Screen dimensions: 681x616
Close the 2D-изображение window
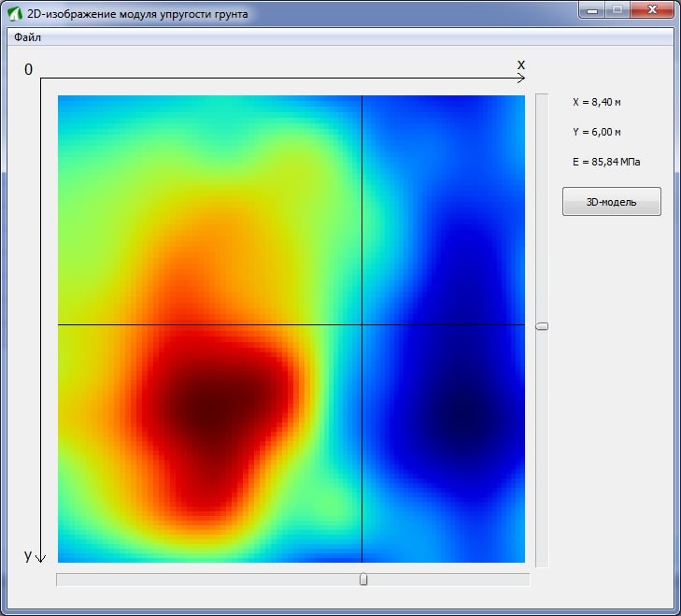pyautogui.click(x=652, y=9)
